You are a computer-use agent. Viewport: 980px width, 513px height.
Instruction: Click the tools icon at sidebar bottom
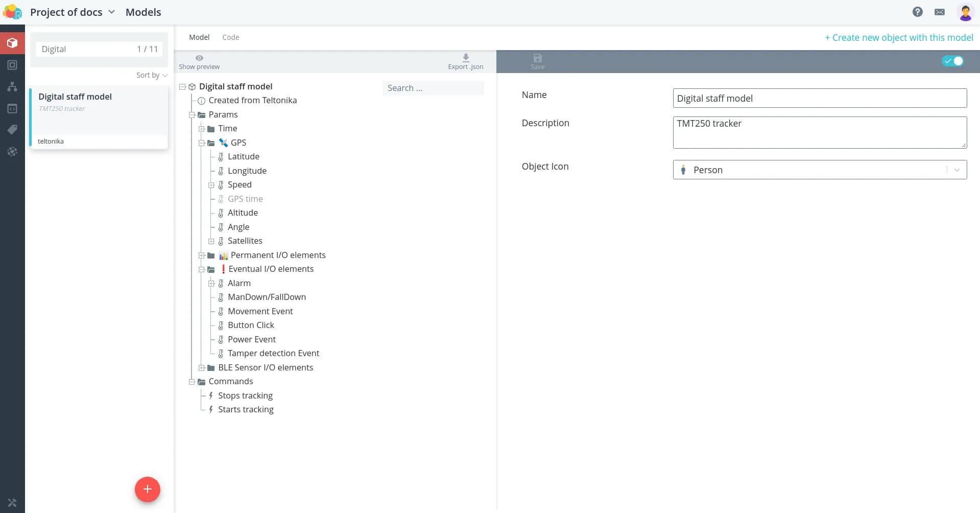tap(12, 503)
